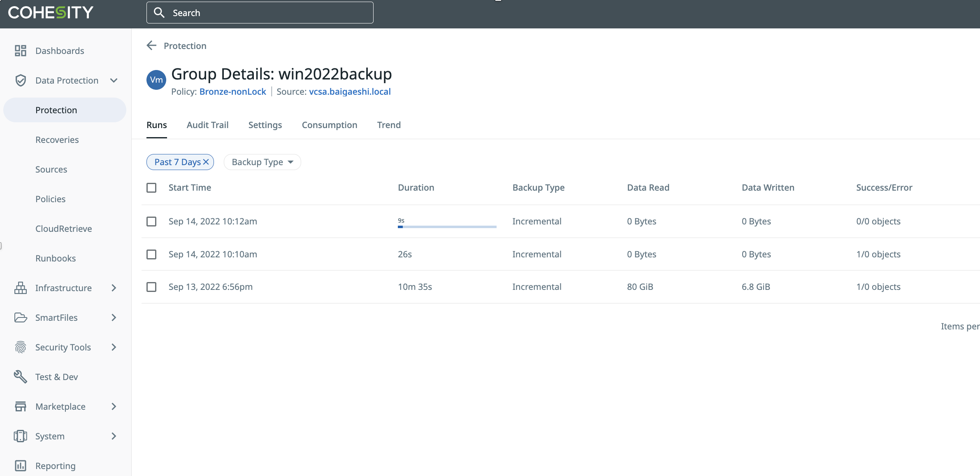Switch to the Trend tab
Image resolution: width=980 pixels, height=476 pixels.
pyautogui.click(x=389, y=125)
